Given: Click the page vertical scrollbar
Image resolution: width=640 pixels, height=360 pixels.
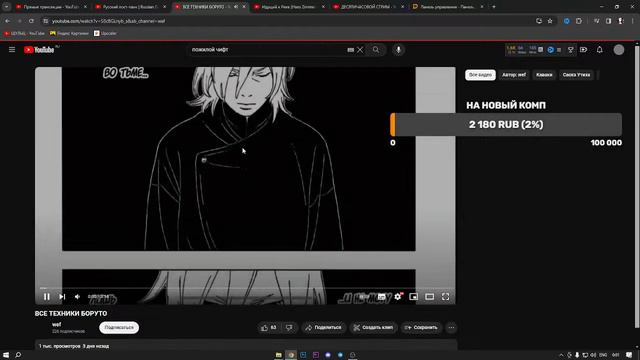Looking at the screenshot, I should coord(637,186).
